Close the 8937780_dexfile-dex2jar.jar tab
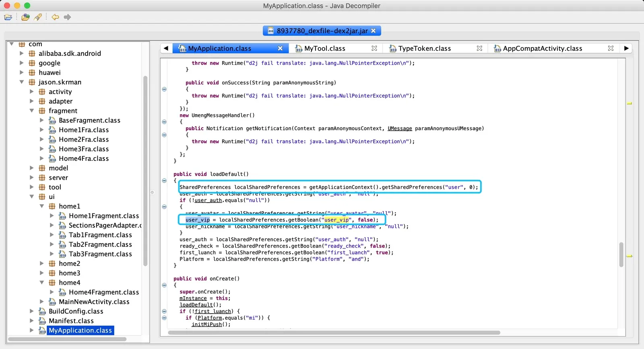 pyautogui.click(x=374, y=31)
